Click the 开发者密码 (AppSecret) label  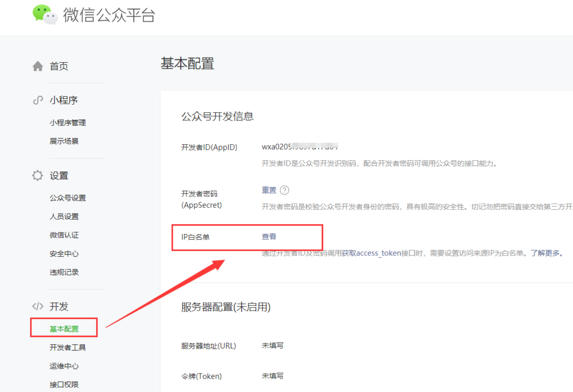(x=202, y=199)
